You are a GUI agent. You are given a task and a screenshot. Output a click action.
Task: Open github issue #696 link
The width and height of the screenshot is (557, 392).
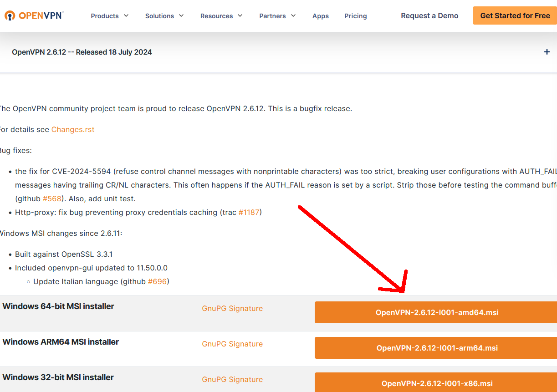point(157,281)
